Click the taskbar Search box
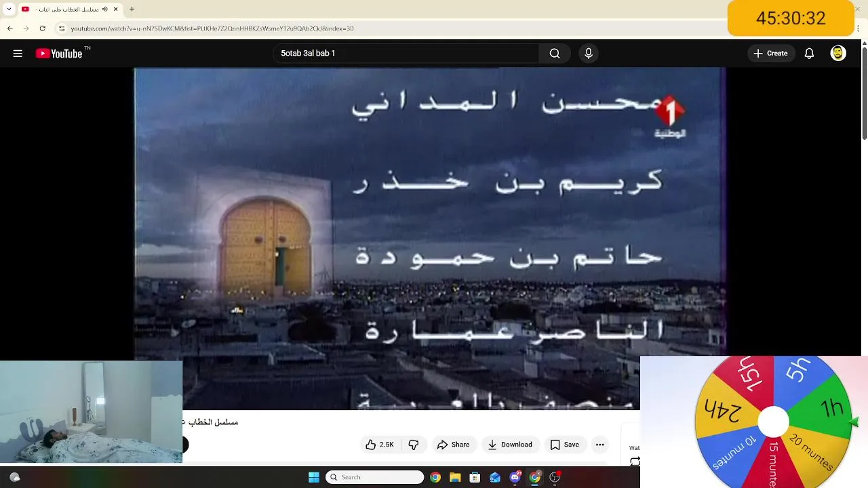 (375, 477)
